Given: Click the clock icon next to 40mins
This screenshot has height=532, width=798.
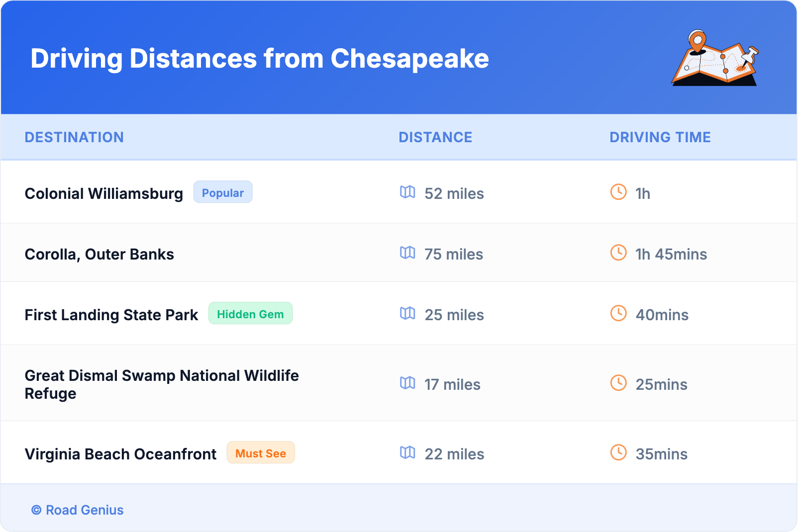Looking at the screenshot, I should click(x=618, y=314).
